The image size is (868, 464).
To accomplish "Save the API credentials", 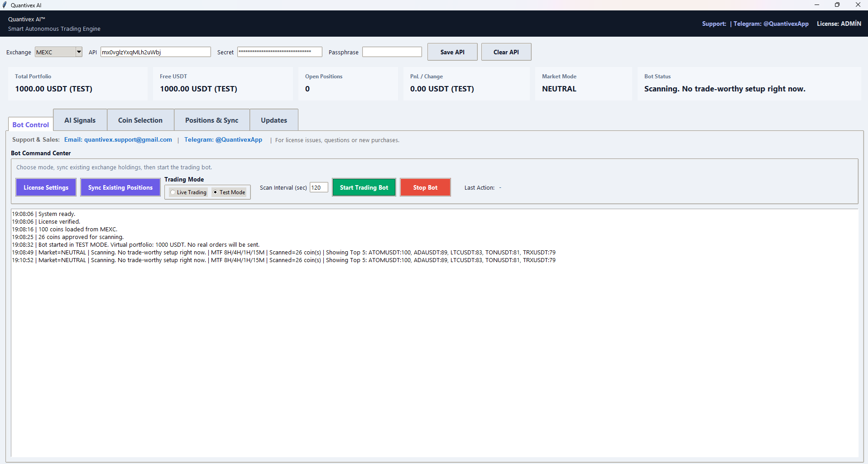I will 452,52.
